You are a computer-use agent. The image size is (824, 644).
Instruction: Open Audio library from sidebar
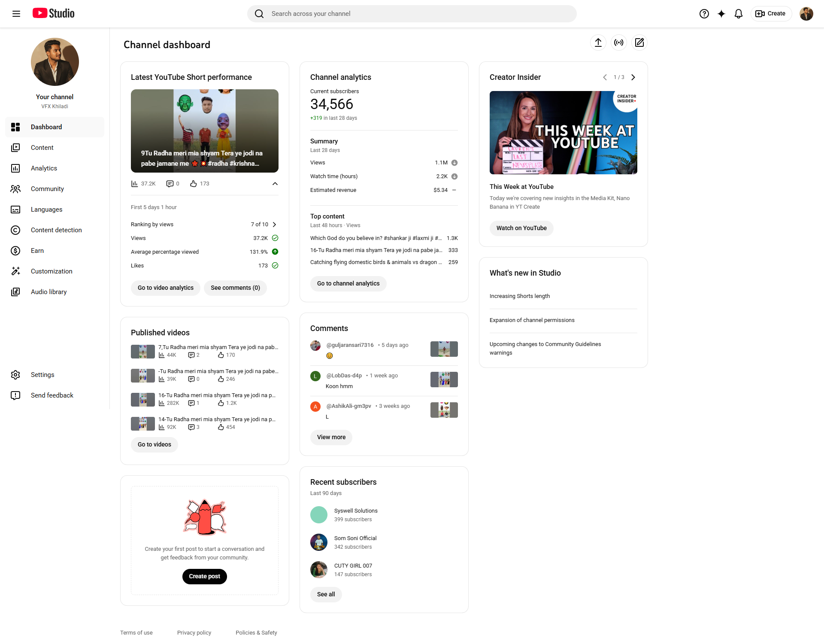[48, 292]
